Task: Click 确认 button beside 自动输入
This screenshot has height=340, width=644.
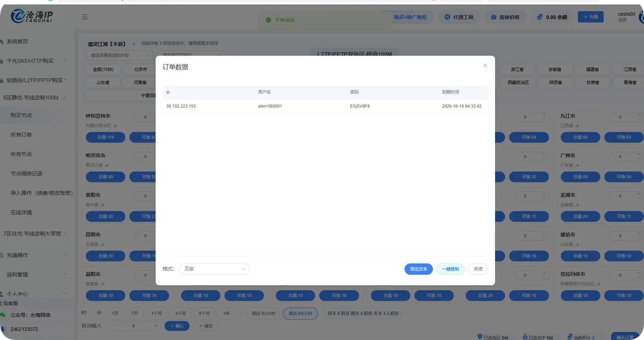Action: pyautogui.click(x=177, y=326)
